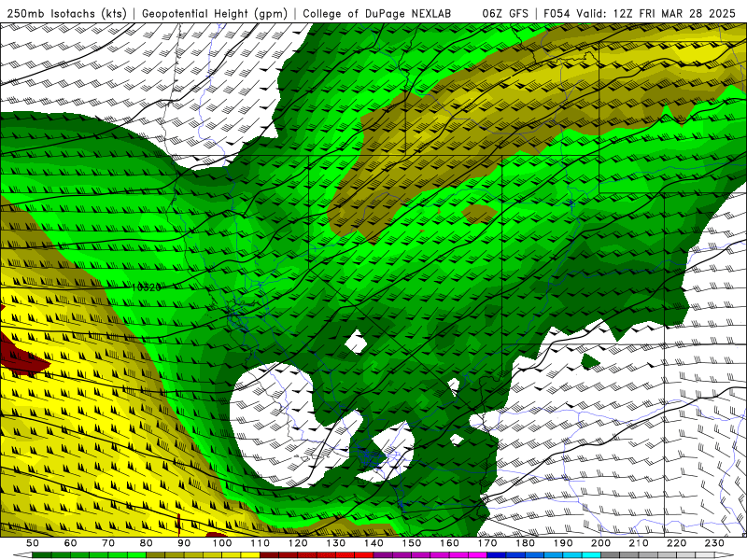Click the '180' legend value
This screenshot has height=560, width=747.
525,543
